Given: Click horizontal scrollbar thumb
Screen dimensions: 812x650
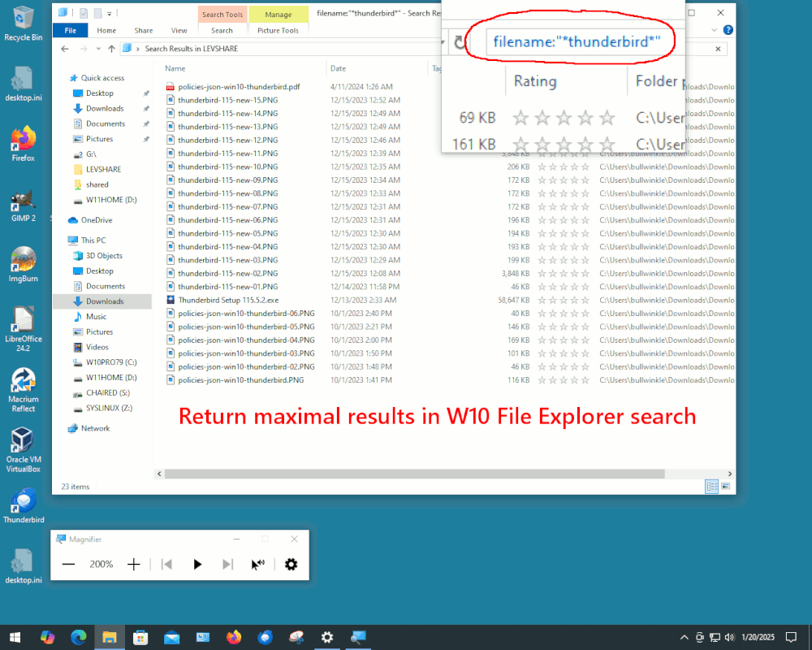Looking at the screenshot, I should pos(414,474).
